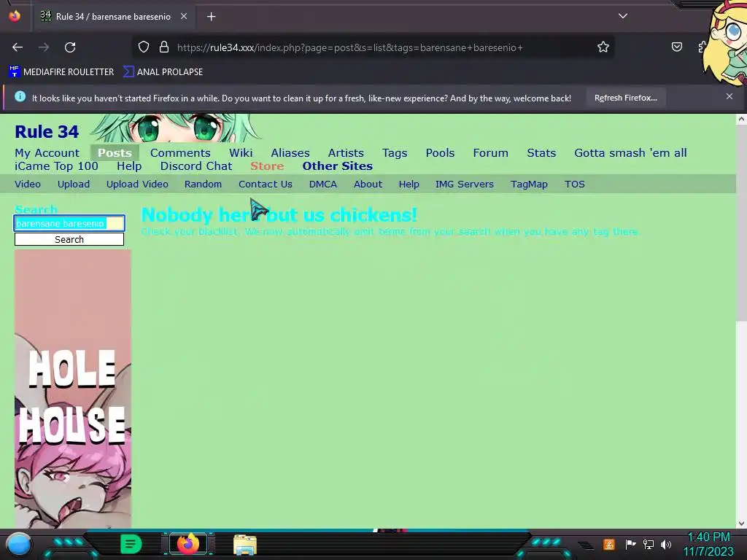
Task: Click the orange Java tray icon
Action: [x=609, y=544]
